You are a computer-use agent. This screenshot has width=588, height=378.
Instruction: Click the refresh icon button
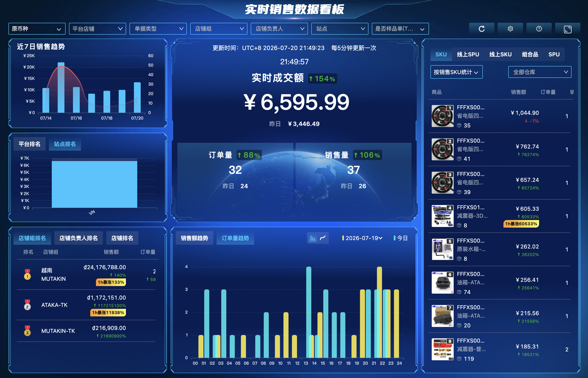[x=481, y=29]
